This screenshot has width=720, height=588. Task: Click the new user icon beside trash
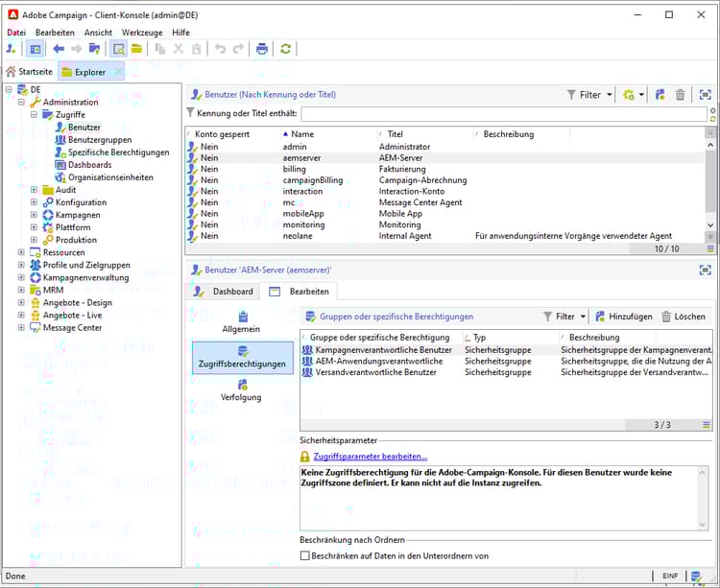point(660,94)
